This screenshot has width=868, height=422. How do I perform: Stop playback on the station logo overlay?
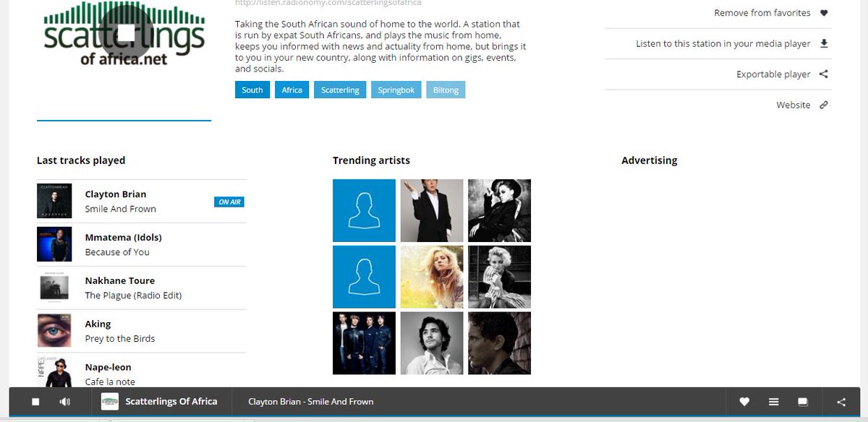pos(126,33)
